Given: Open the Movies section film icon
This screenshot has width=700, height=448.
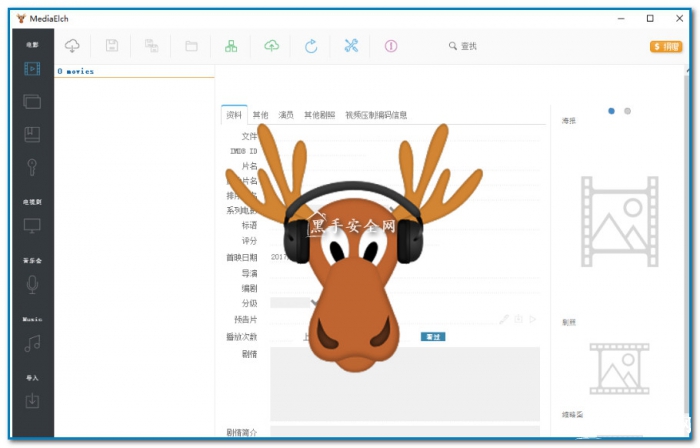Looking at the screenshot, I should [x=32, y=68].
